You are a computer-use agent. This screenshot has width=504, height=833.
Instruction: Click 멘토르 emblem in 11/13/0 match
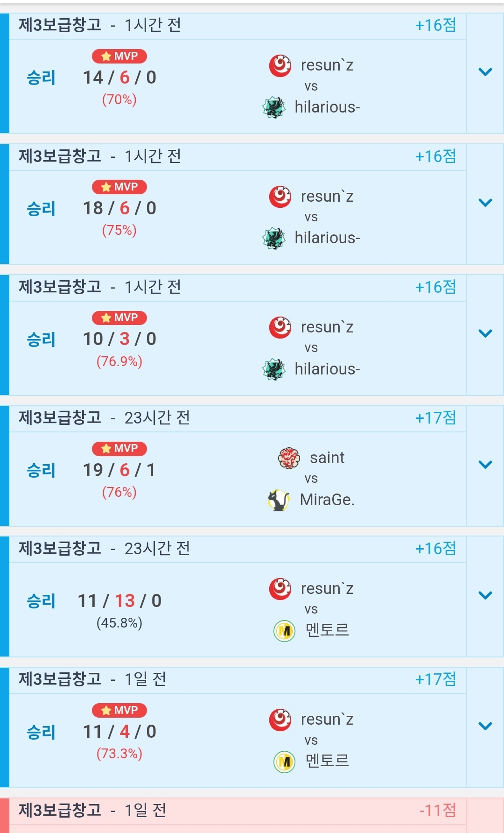(284, 631)
